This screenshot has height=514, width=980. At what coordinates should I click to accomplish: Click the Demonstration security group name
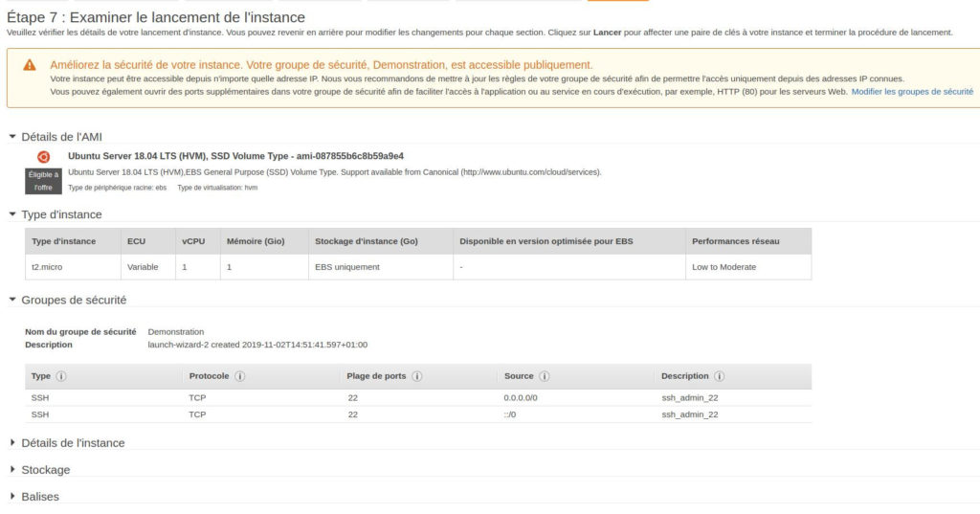pos(176,332)
